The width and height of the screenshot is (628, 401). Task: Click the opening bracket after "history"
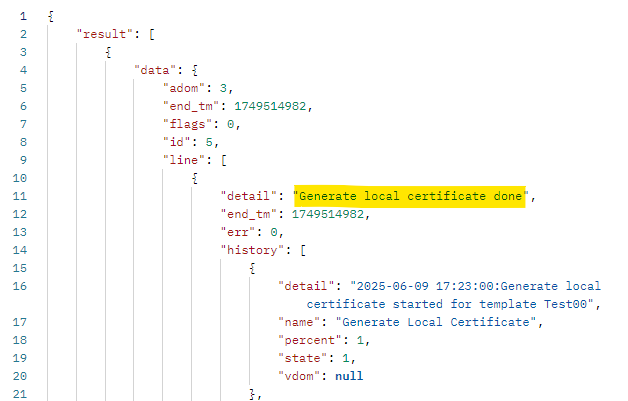click(303, 251)
